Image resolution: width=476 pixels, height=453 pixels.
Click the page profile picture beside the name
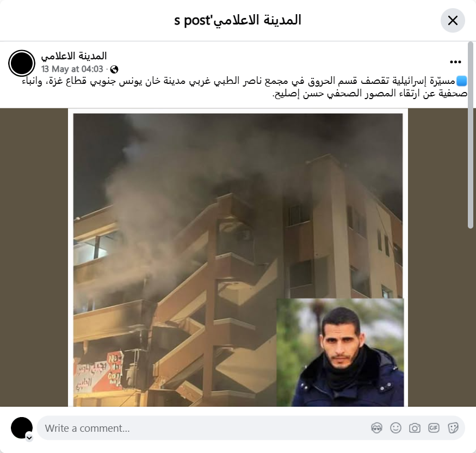22,63
